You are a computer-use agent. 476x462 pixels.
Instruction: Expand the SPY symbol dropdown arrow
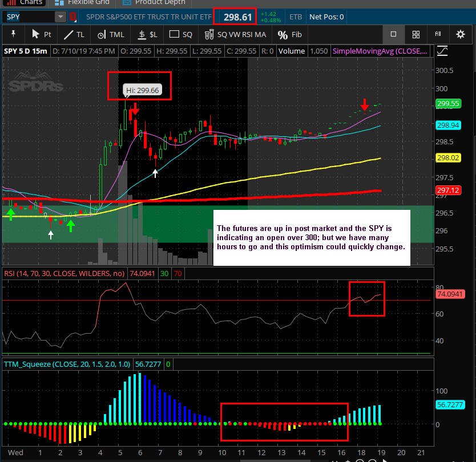coord(60,17)
